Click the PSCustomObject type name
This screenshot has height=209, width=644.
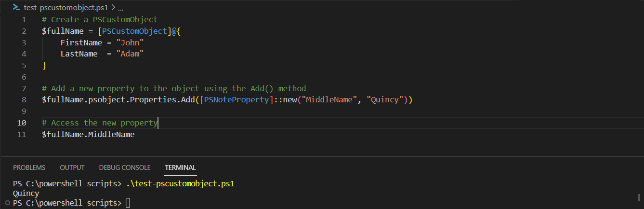point(134,31)
